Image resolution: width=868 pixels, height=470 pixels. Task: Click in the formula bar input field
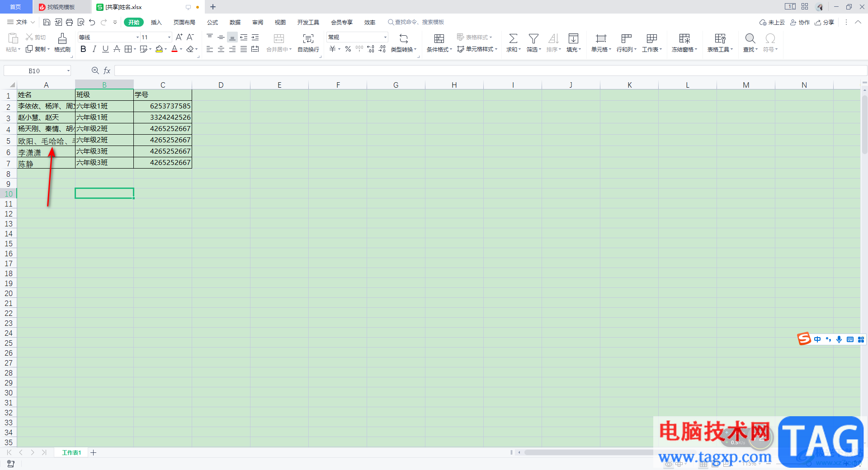click(491, 70)
